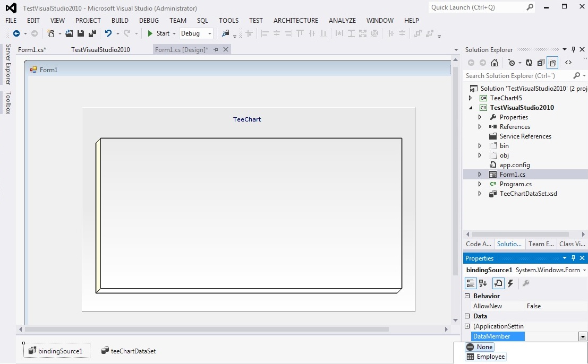The width and height of the screenshot is (588, 364).
Task: Pin the Properties panel
Action: tap(573, 258)
